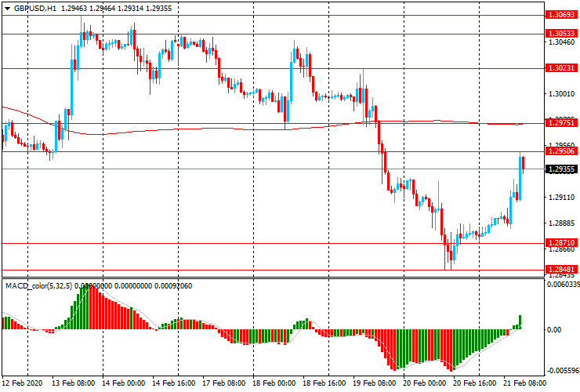This screenshot has height=392, width=580.
Task: Click the current price 1.29355 label
Action: coord(561,169)
